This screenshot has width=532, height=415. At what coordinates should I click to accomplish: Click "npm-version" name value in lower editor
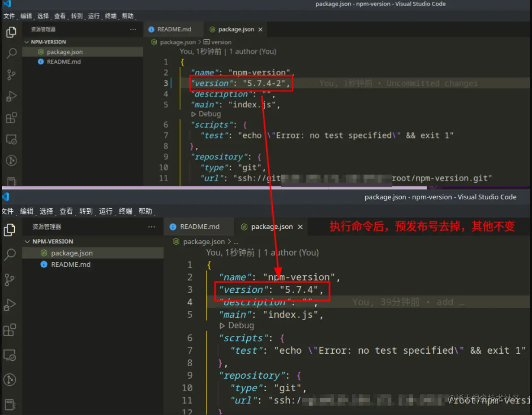[x=299, y=278]
